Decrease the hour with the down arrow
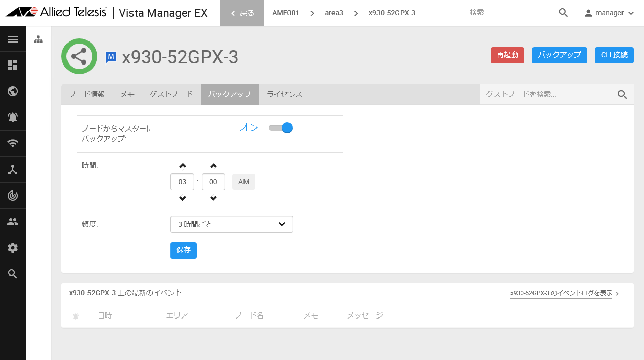This screenshot has width=644, height=360. point(183,198)
